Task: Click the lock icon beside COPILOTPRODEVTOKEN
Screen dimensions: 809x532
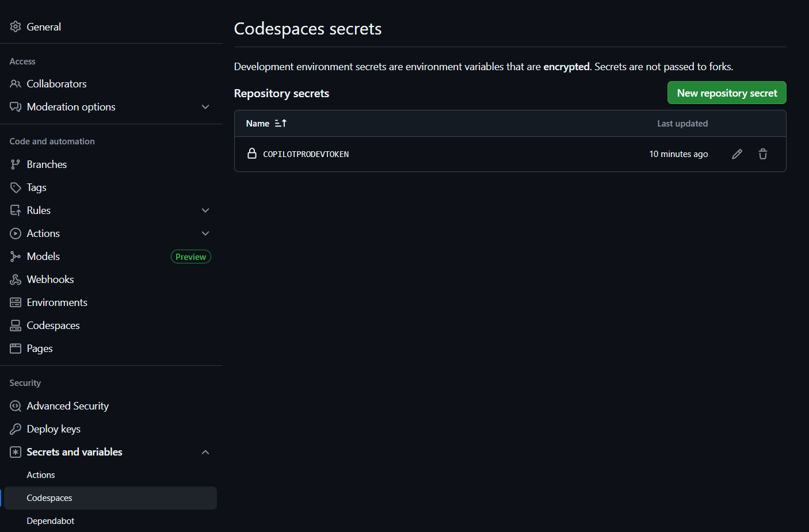Action: 253,154
